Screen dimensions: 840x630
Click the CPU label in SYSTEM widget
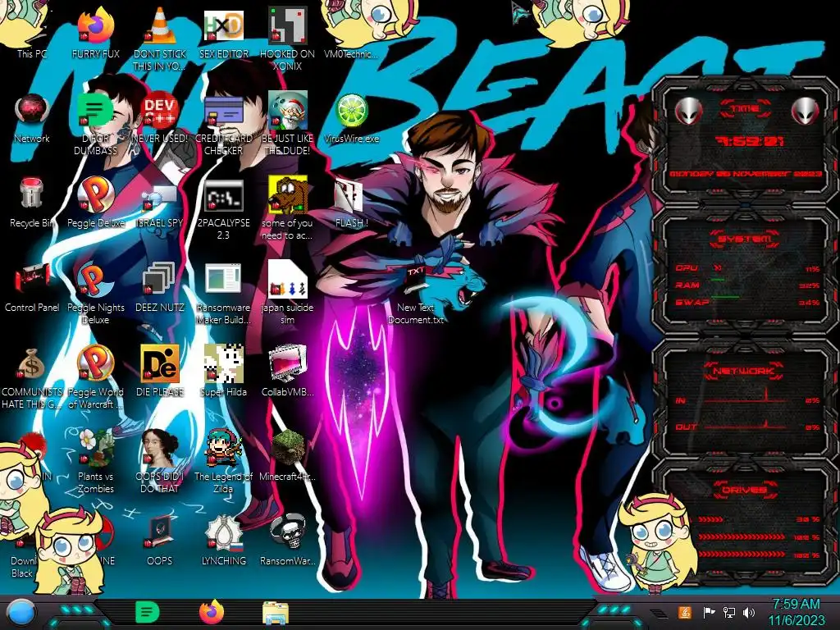click(x=687, y=267)
